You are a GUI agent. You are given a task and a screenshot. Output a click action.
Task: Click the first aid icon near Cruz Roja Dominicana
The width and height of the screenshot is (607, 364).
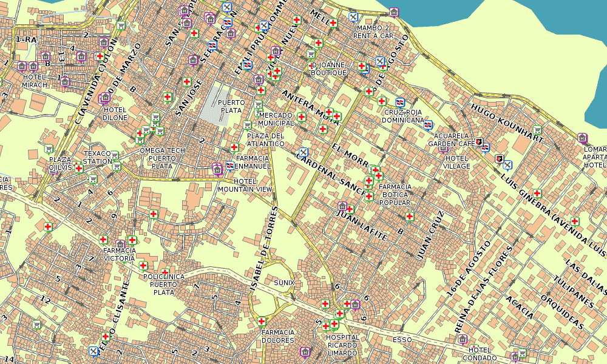(381, 101)
